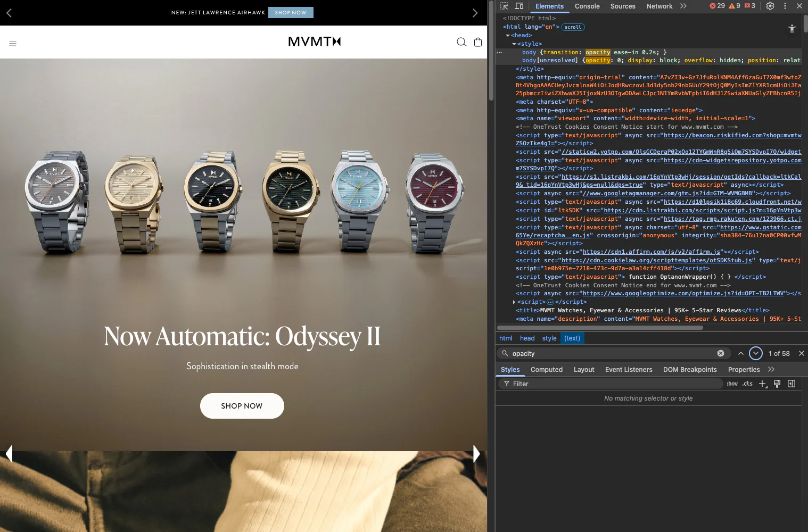The width and height of the screenshot is (808, 532).
Task: Open the googleoptimize optimize.js link
Action: [683, 293]
